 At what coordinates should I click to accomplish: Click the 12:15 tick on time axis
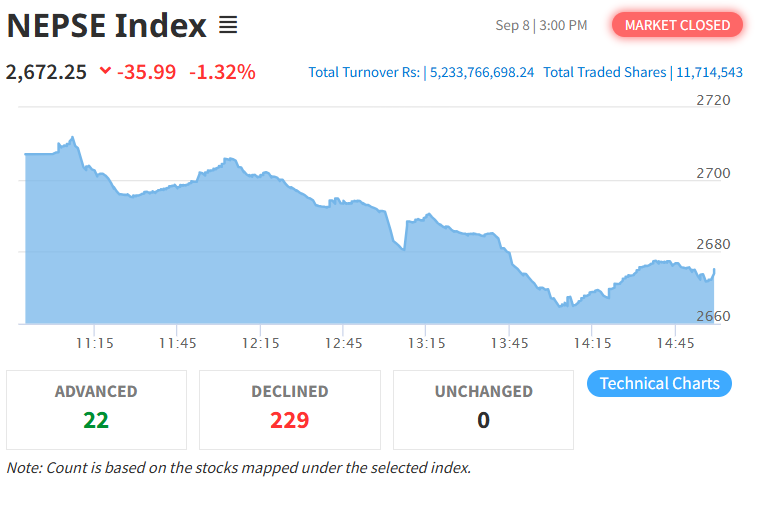[x=261, y=343]
